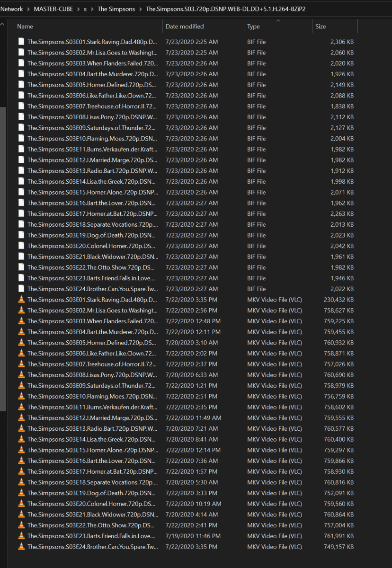Select S03E16 Bart the Lover MKV file name
392x568 pixels.
point(92,461)
